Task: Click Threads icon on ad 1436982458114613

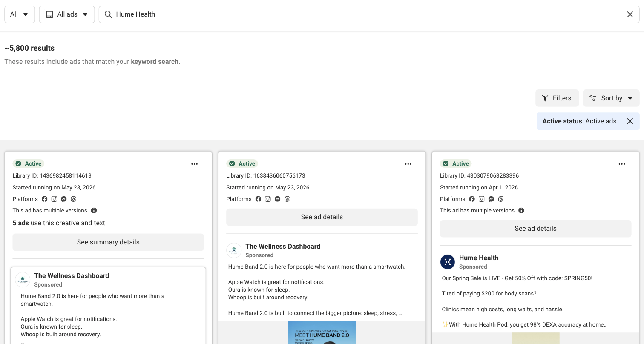Action: 73,199
